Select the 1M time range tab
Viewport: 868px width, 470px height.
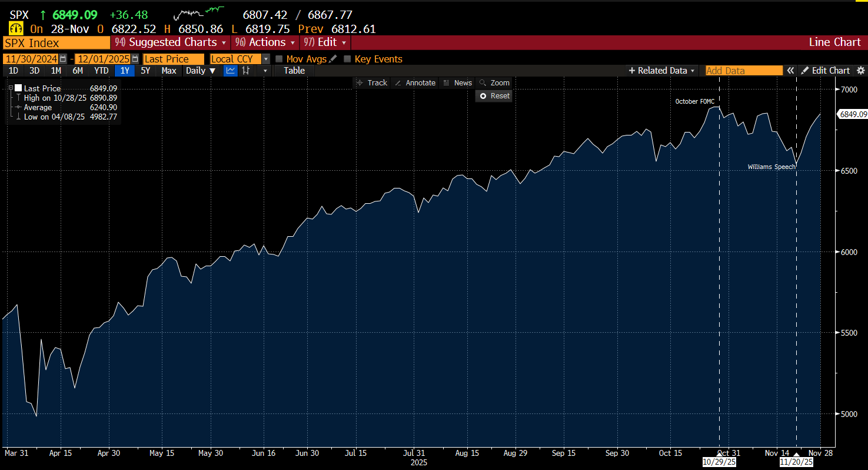56,71
